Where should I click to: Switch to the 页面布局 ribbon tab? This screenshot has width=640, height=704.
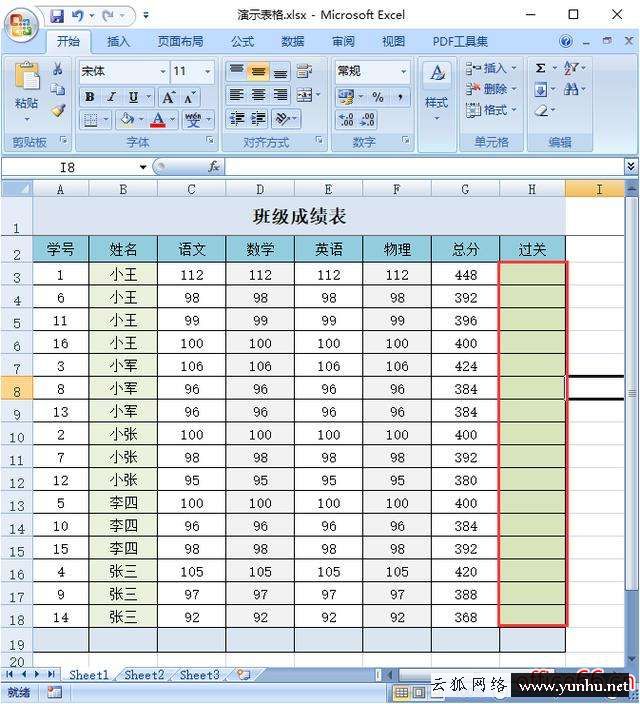[180, 42]
